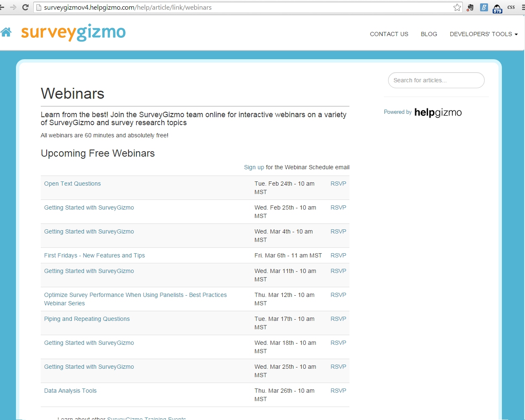Select the Webinars page heading
Viewport: 525px width, 420px height.
(73, 94)
